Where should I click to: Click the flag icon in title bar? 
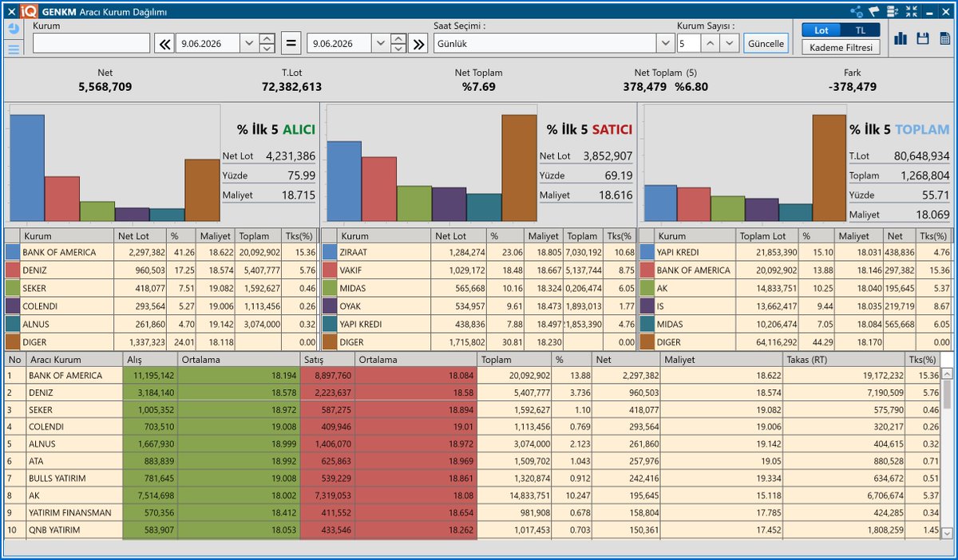[874, 11]
